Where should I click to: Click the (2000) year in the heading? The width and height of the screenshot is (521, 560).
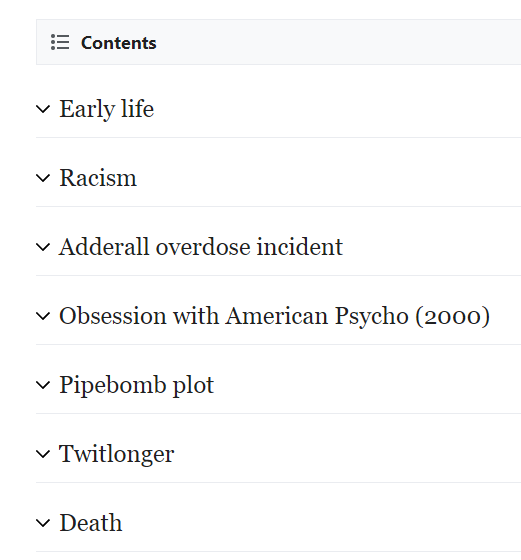(452, 316)
